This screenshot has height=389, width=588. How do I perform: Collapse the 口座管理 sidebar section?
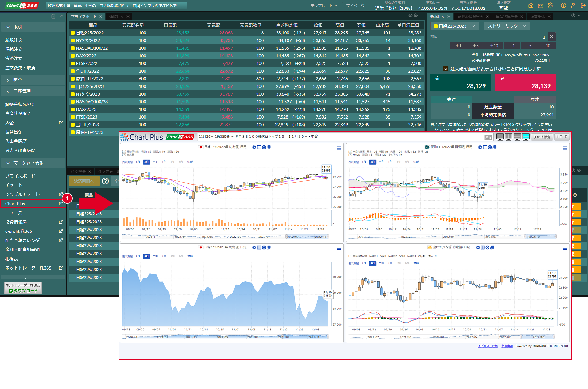click(33, 91)
